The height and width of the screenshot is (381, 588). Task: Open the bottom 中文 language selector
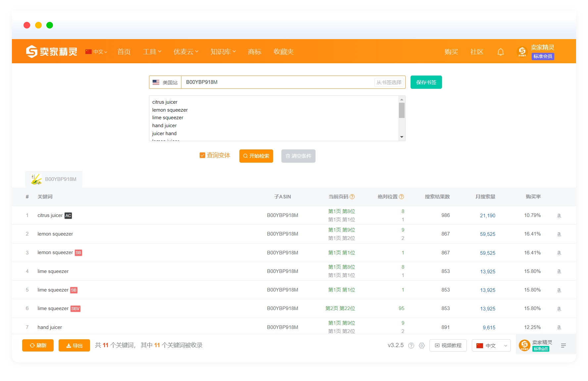[491, 346]
